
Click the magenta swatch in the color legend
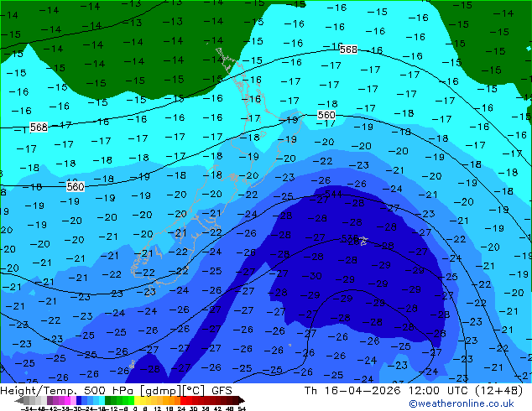(x=67, y=400)
